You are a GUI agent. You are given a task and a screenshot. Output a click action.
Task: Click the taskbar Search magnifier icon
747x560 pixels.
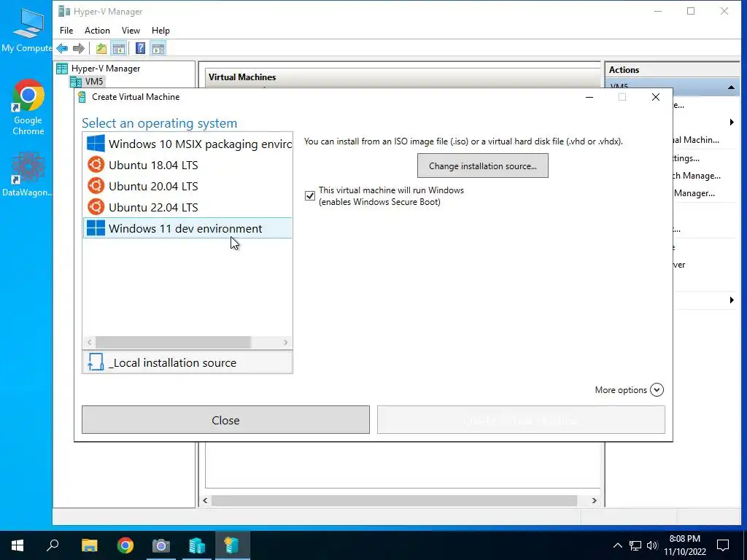[x=53, y=545]
